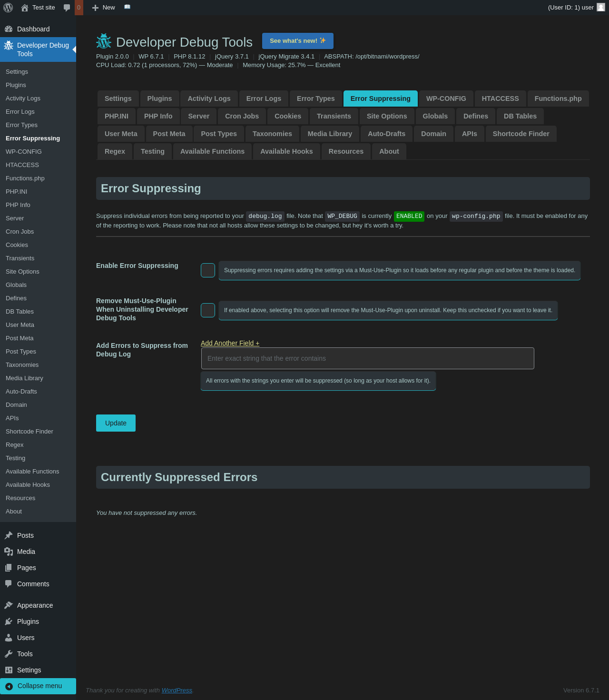The width and height of the screenshot is (609, 700).
Task: Open the comments bubble icon in admin bar
Action: point(67,8)
